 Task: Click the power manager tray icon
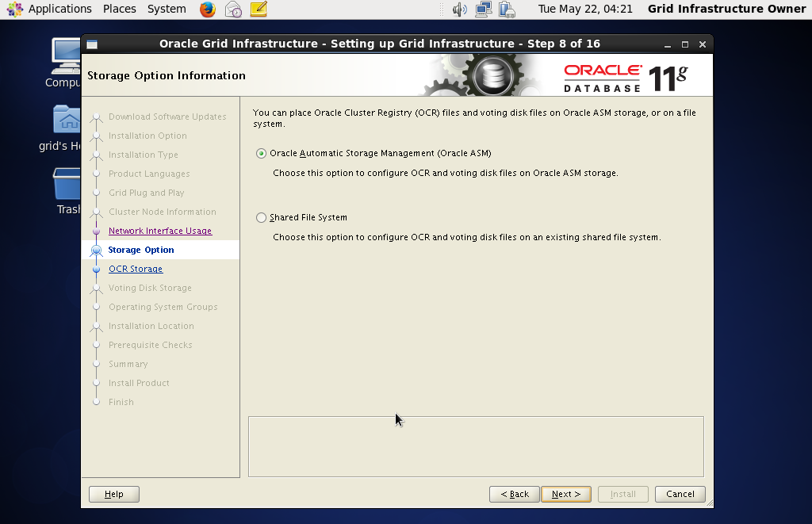(505, 10)
